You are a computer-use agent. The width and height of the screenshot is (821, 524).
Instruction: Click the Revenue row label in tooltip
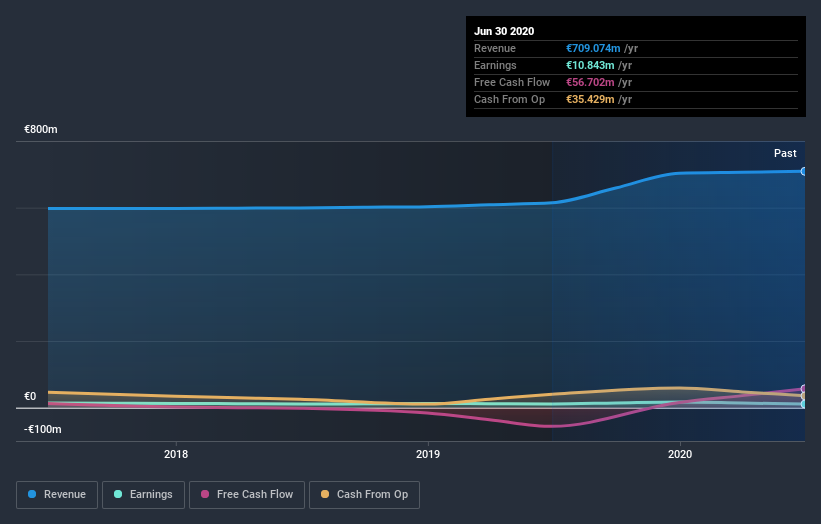(x=495, y=48)
